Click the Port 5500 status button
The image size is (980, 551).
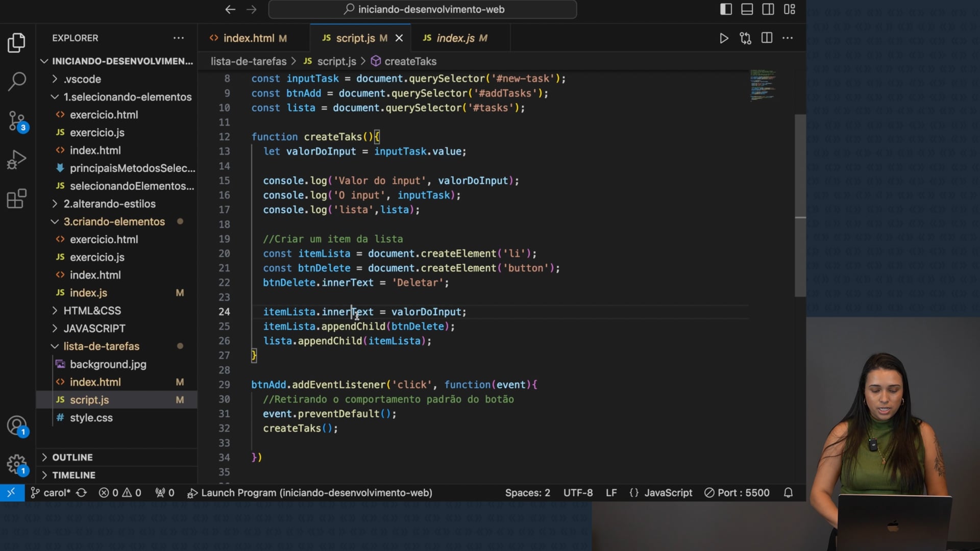pyautogui.click(x=737, y=493)
